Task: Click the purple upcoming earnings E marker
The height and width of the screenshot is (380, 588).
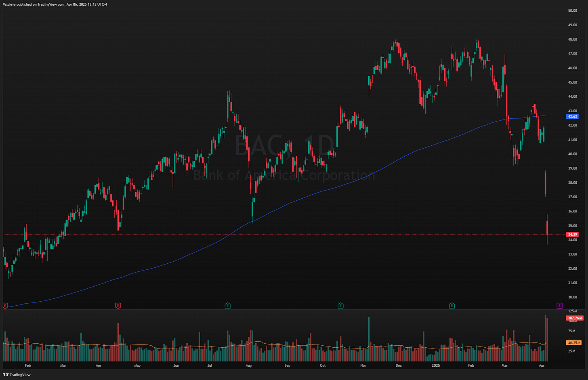Action: (x=559, y=306)
